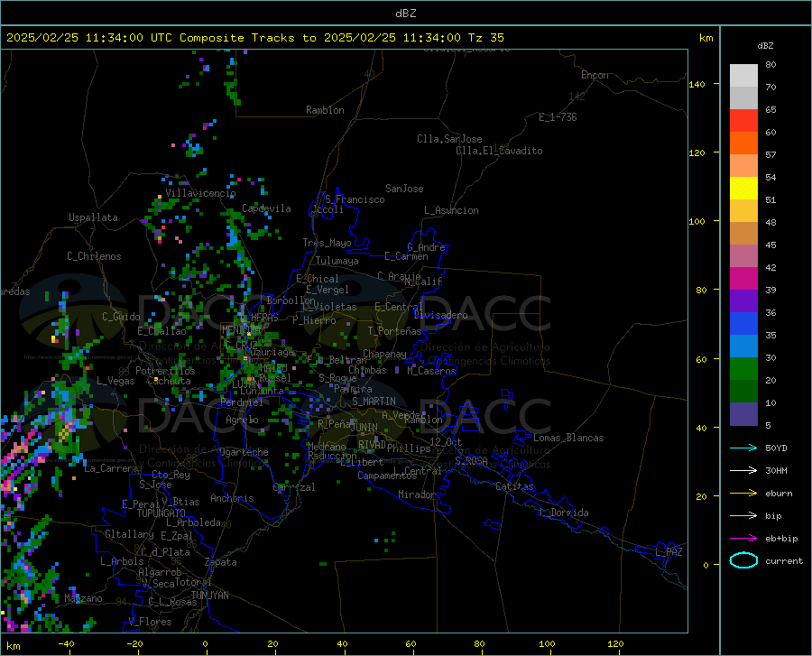The image size is (812, 656).
Task: Click the 'km' label at the bottom-left corner
Action: click(13, 646)
